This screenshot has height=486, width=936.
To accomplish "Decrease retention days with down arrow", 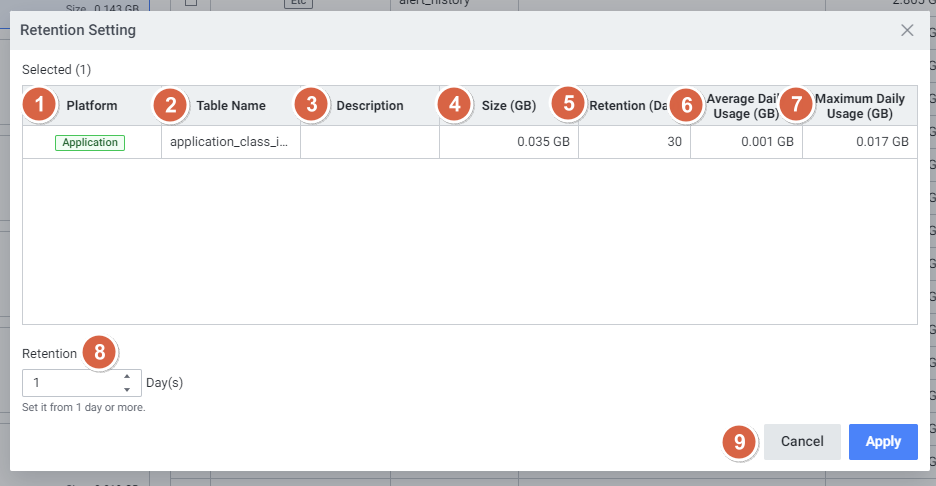I will [x=126, y=389].
